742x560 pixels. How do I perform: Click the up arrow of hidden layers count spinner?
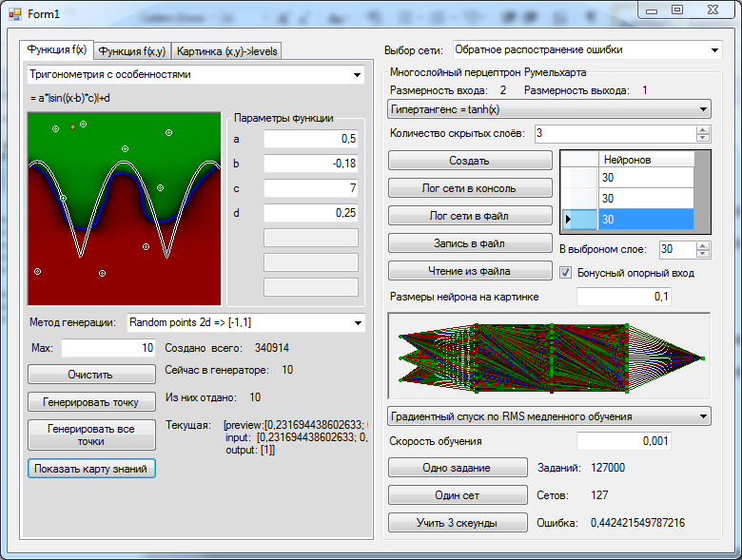pos(704,129)
